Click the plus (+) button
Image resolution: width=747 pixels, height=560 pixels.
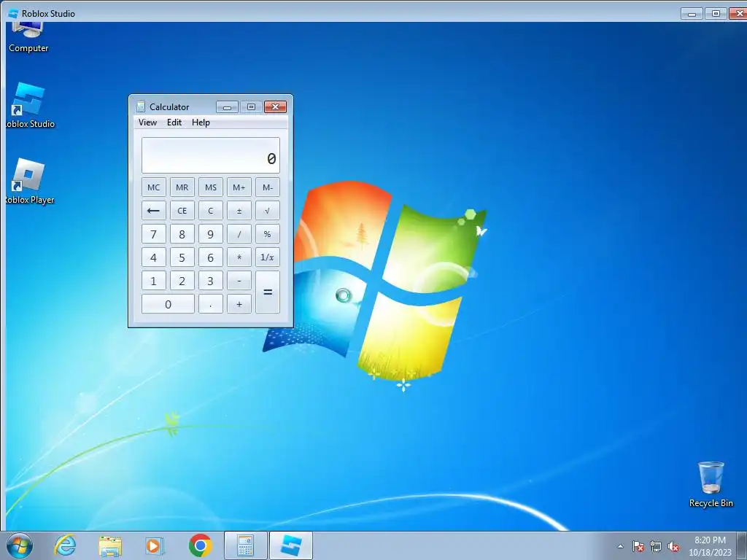[239, 304]
